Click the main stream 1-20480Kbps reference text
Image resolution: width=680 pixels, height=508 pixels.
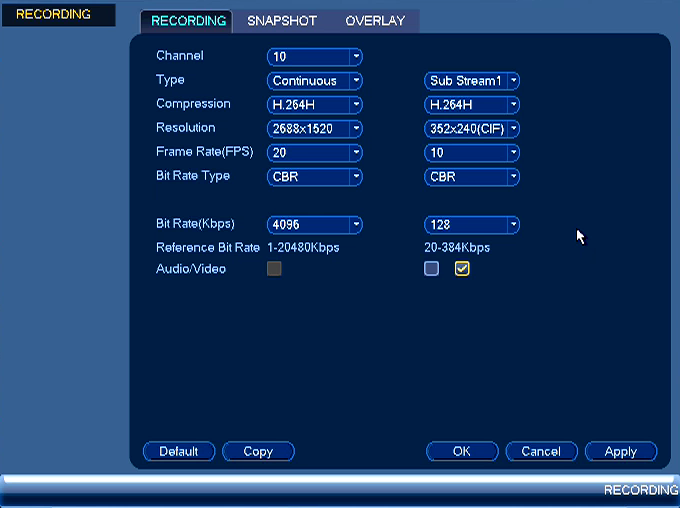pos(303,248)
